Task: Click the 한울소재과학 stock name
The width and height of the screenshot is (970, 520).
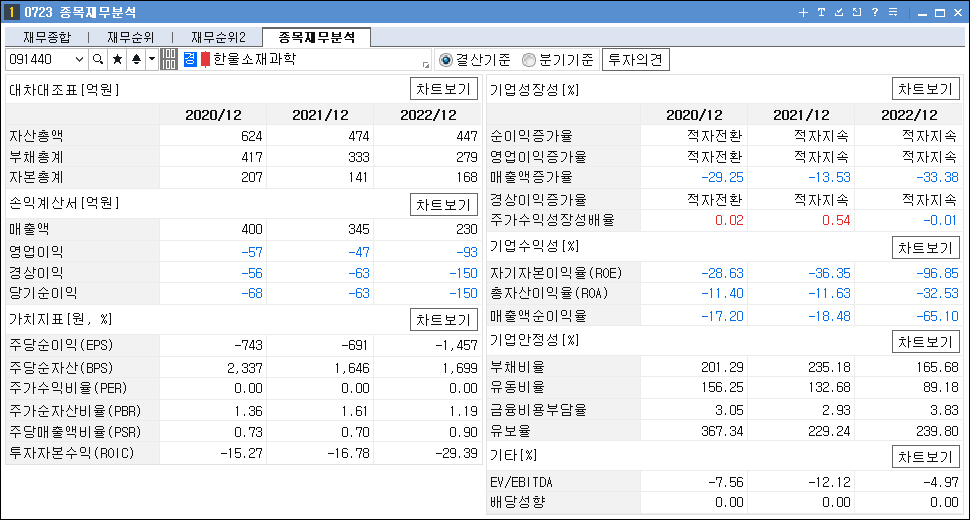Action: click(x=254, y=59)
